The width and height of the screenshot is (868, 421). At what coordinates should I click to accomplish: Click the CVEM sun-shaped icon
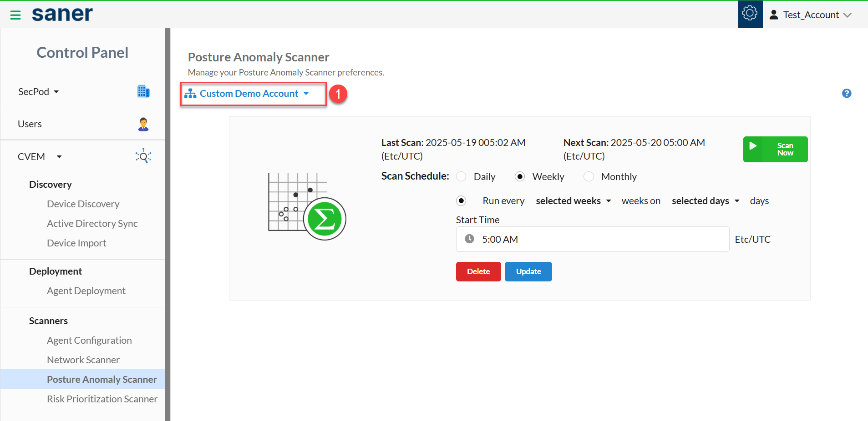coord(143,156)
